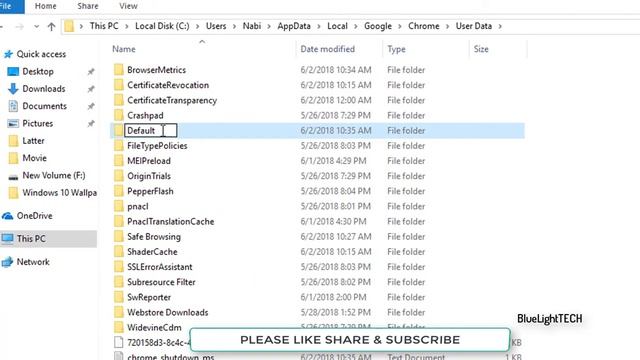
Task: Click 'Chrome' breadcrumb segment
Action: [424, 26]
